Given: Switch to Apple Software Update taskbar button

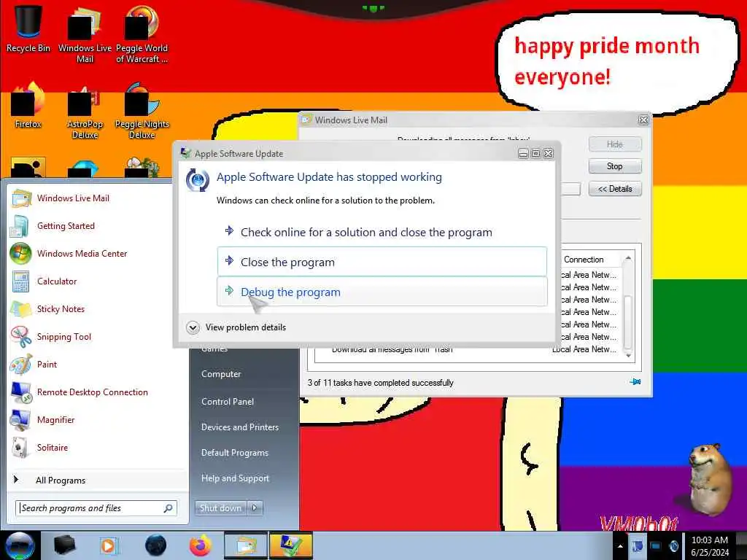Looking at the screenshot, I should pyautogui.click(x=291, y=545).
